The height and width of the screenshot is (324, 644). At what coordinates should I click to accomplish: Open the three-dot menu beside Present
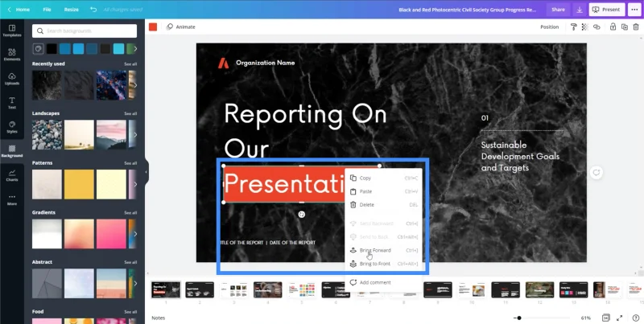pyautogui.click(x=634, y=10)
